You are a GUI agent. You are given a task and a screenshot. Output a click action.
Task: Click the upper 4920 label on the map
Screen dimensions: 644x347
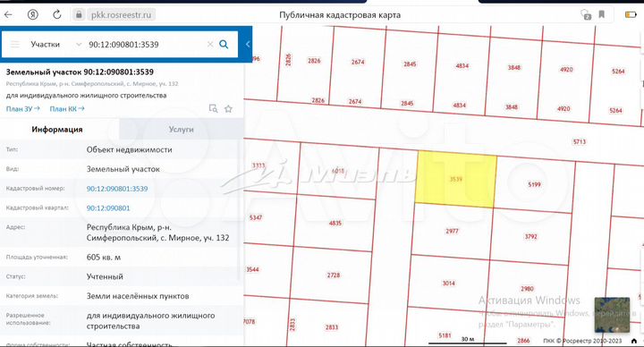pyautogui.click(x=566, y=70)
